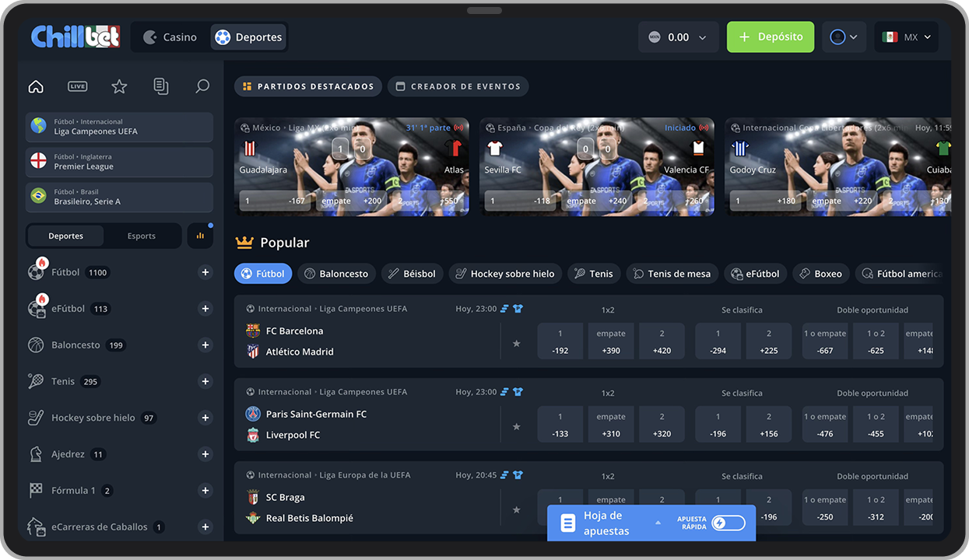Switch to the Casino tab
The width and height of the screenshot is (969, 560).
click(170, 37)
